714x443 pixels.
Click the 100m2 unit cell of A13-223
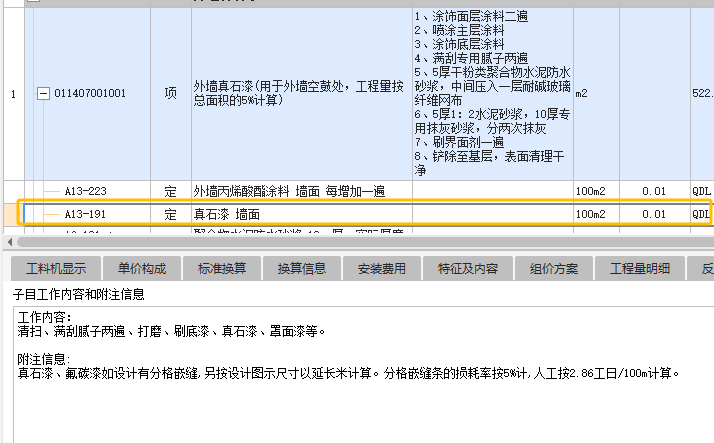(596, 191)
